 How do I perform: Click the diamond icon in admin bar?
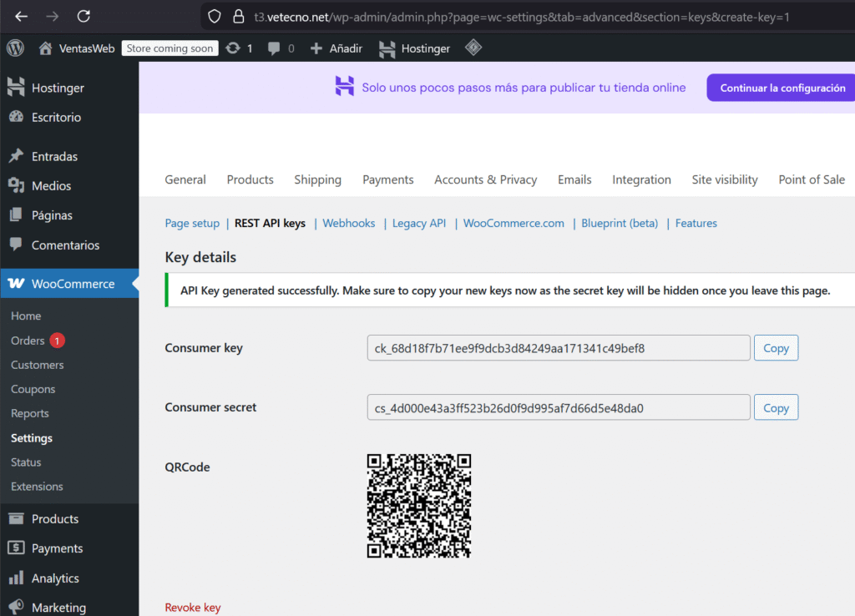pyautogui.click(x=473, y=48)
